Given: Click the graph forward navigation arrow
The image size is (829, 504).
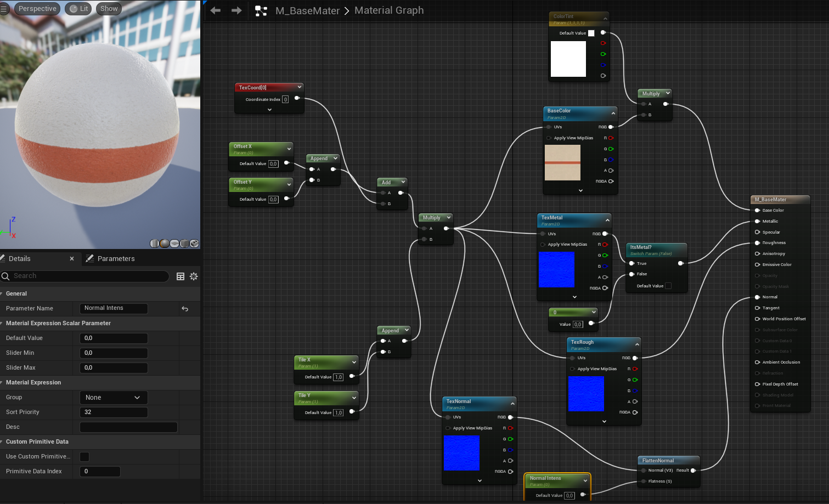Looking at the screenshot, I should [236, 10].
